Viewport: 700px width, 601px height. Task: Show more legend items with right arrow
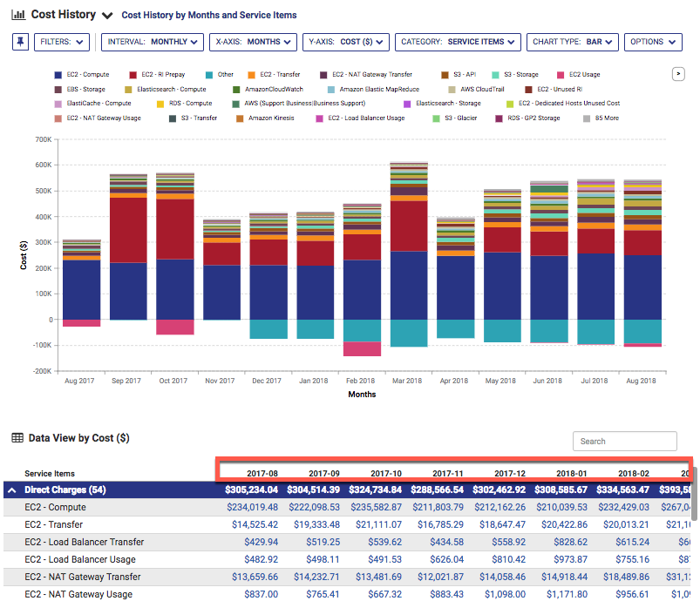[678, 74]
